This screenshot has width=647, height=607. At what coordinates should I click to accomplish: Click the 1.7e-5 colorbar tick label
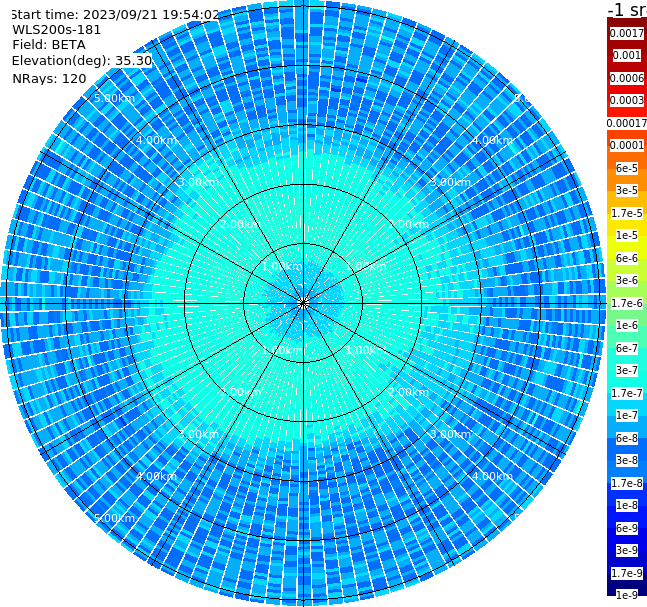pos(627,213)
